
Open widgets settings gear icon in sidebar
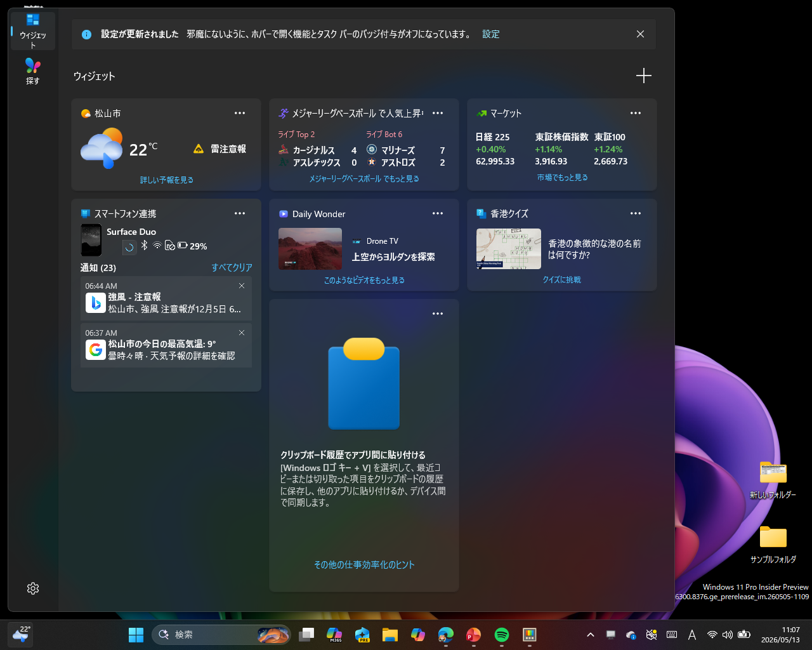coord(33,588)
